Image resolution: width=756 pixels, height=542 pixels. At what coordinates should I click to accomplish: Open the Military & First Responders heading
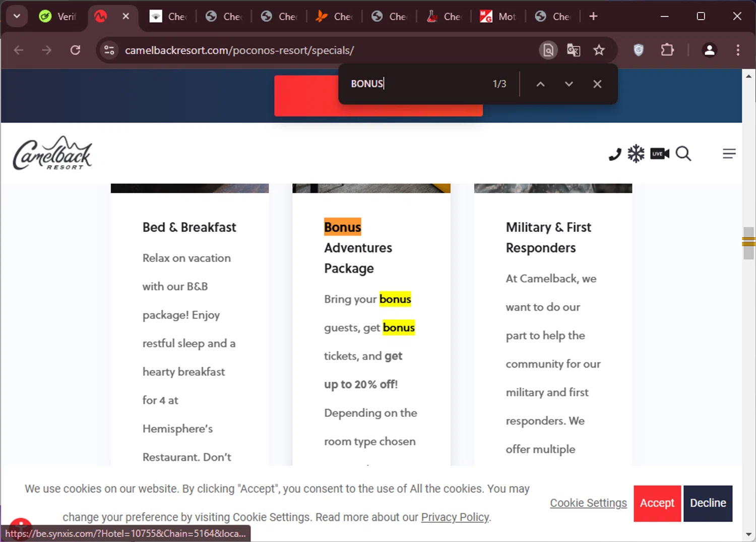tap(548, 237)
